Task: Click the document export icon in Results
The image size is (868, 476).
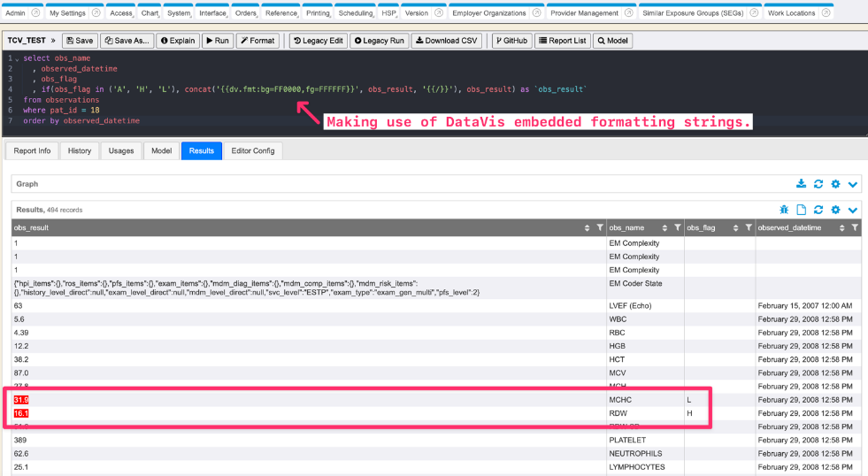Action: (802, 210)
